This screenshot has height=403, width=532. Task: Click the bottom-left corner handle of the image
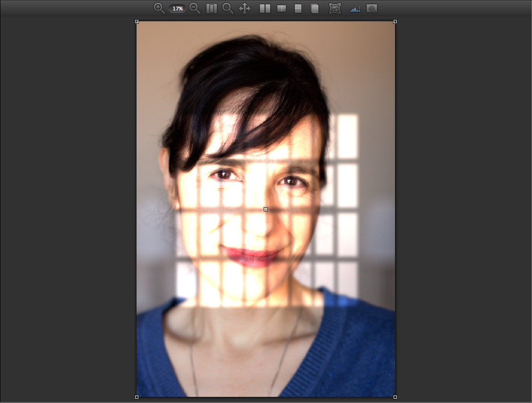(x=137, y=397)
